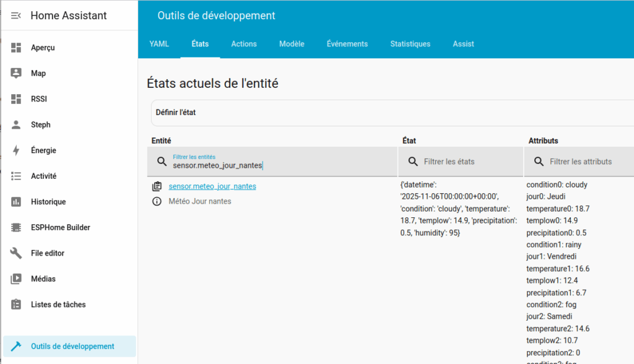Open ESPHome Builder chip icon
The height and width of the screenshot is (364, 634).
[x=16, y=227]
